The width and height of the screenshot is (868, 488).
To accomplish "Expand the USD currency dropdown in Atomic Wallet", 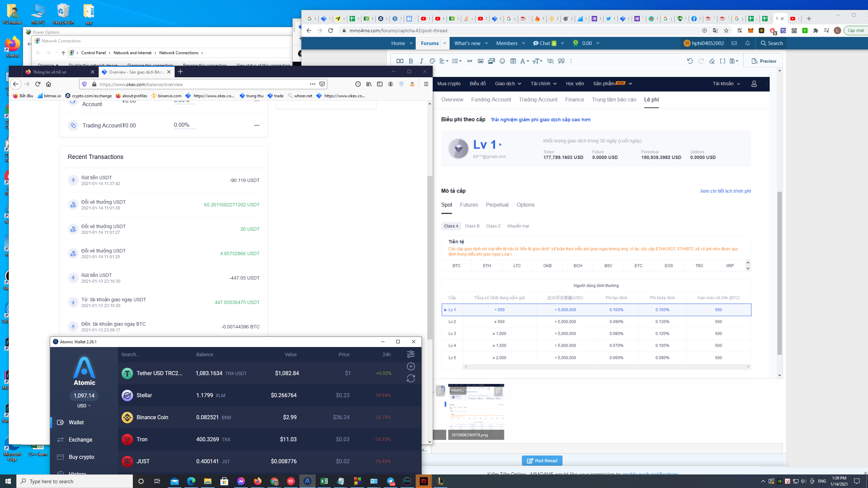I will coord(84,406).
